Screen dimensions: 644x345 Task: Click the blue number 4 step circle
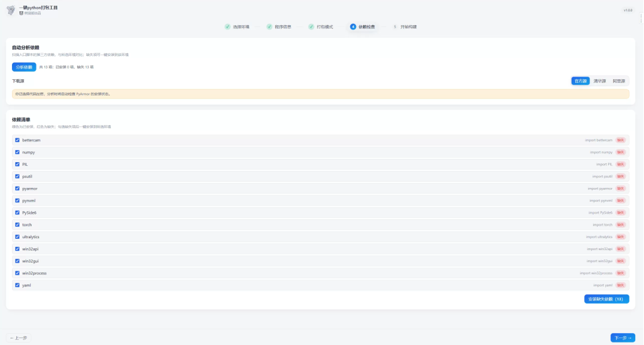coord(353,26)
